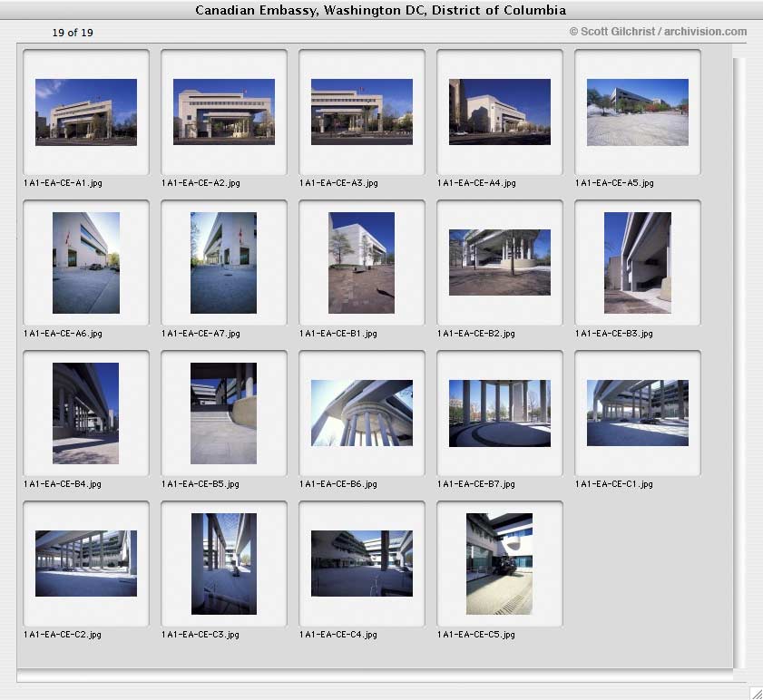
Task: Click the filename label 1A1-EA-CE-B3.jpg
Action: coord(613,334)
